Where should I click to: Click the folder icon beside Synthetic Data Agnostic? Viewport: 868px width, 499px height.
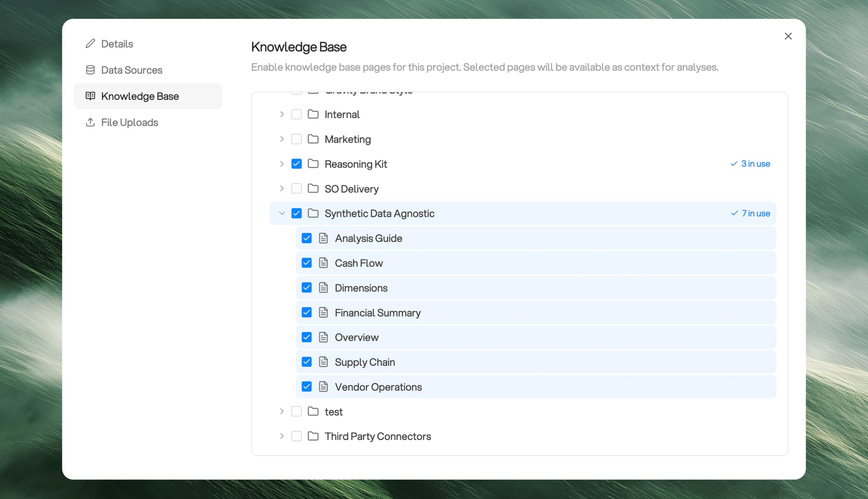pos(313,213)
